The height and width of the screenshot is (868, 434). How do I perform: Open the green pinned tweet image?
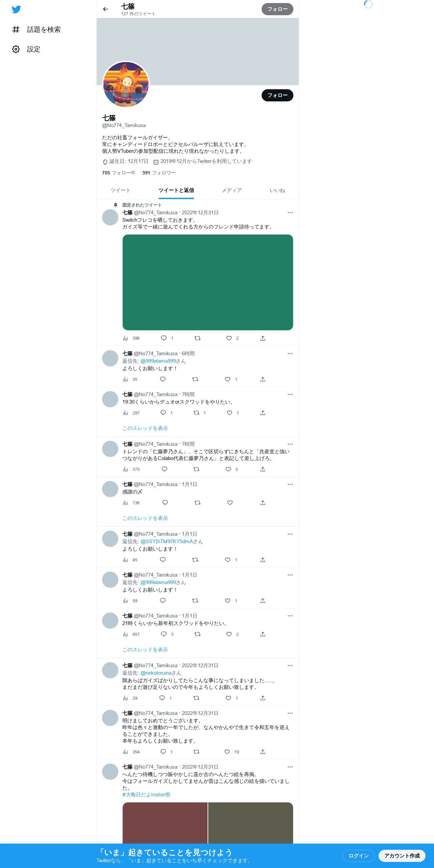[208, 282]
